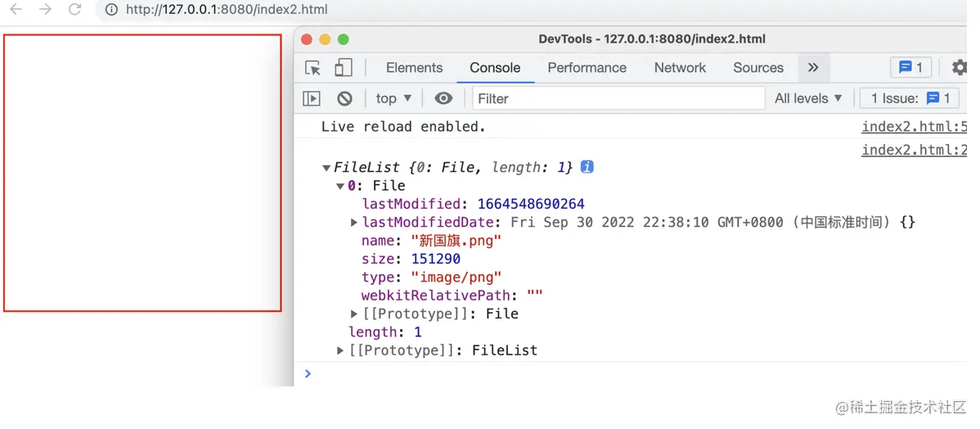Maximize the DevTools window
The height and width of the screenshot is (429, 980).
point(343,39)
